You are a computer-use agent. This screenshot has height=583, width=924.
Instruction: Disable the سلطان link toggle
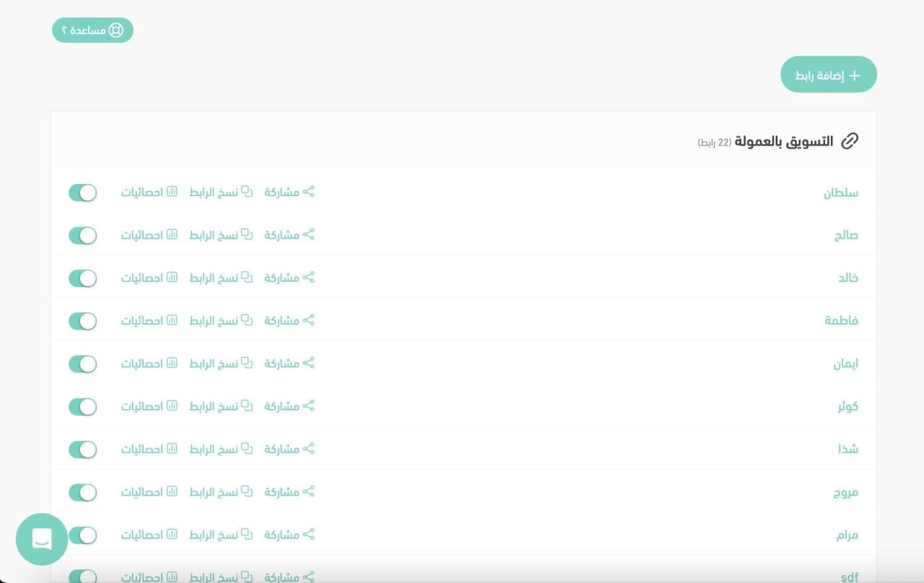[83, 193]
